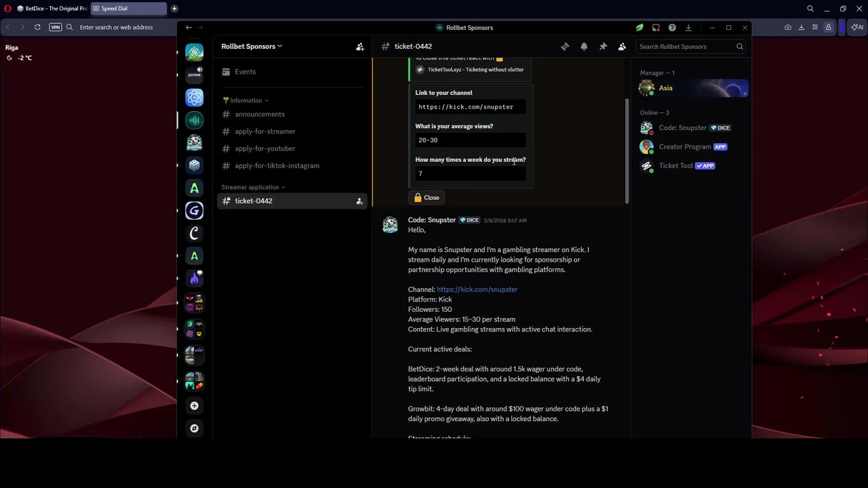The image size is (868, 488).
Task: Open notification settings bell icon
Action: (584, 46)
